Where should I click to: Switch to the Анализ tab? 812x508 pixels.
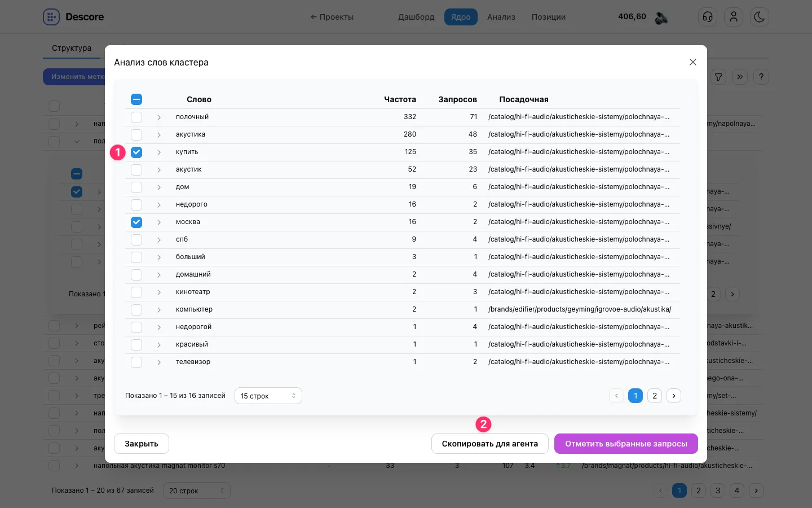pyautogui.click(x=501, y=17)
